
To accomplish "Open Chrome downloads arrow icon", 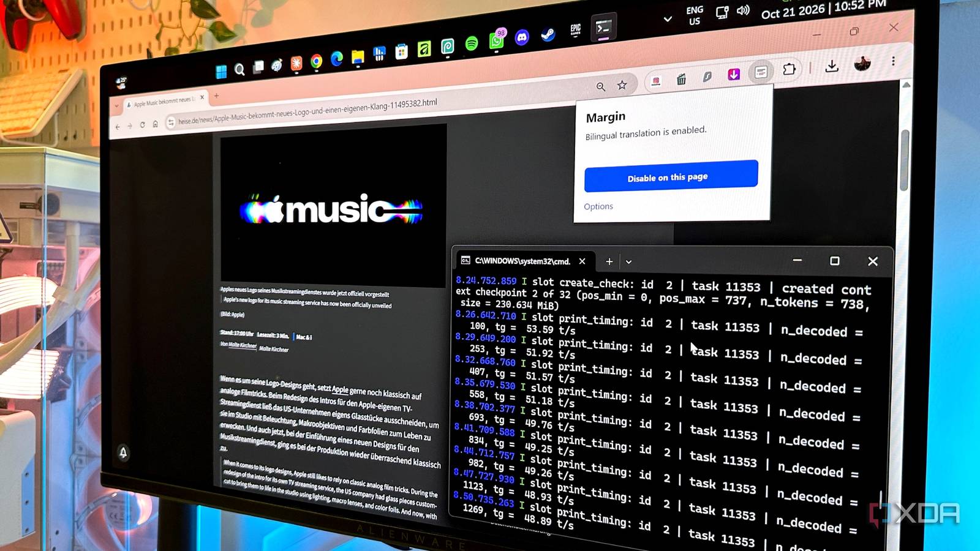I will [x=832, y=66].
